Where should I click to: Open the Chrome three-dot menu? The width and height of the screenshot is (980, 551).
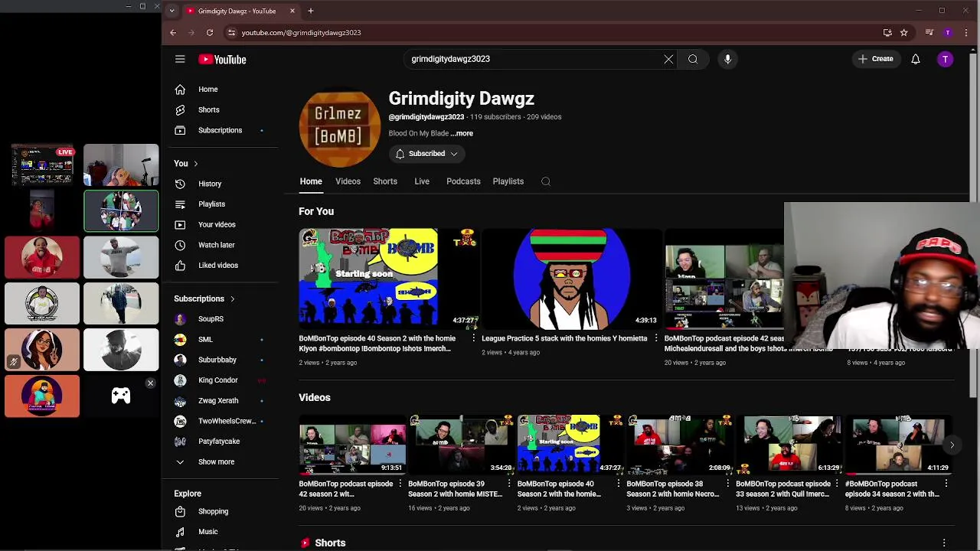point(966,32)
